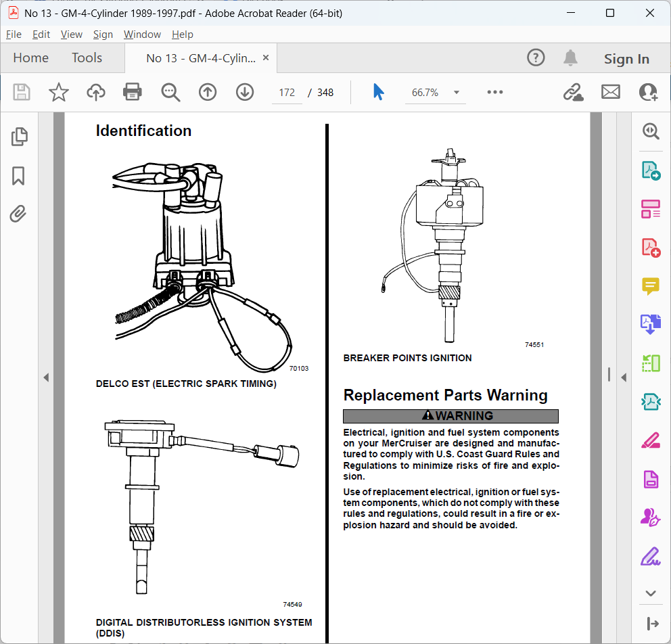Collapse the right tools pane arrow
This screenshot has height=644, width=671.
624,377
